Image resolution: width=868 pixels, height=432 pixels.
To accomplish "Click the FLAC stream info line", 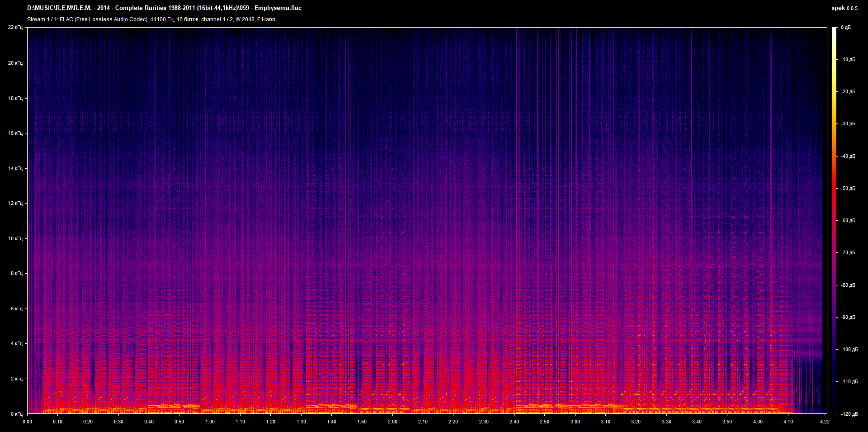I will pos(151,19).
